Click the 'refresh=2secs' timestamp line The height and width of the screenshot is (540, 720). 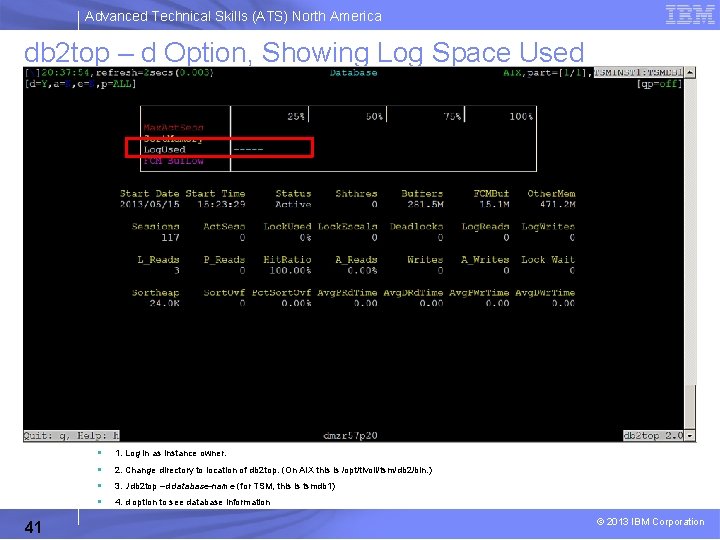120,73
